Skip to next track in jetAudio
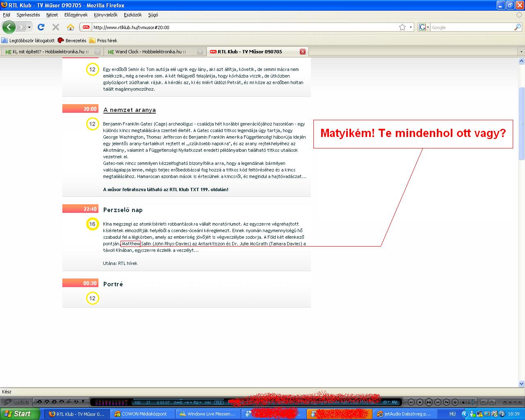Viewport: 525px width, 420px height. [438, 402]
